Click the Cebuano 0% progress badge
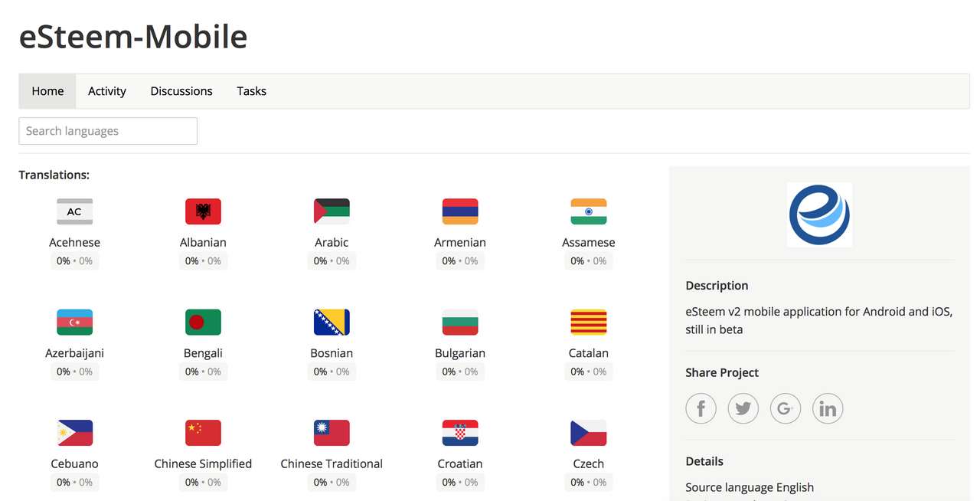The width and height of the screenshot is (980, 501). point(74,483)
